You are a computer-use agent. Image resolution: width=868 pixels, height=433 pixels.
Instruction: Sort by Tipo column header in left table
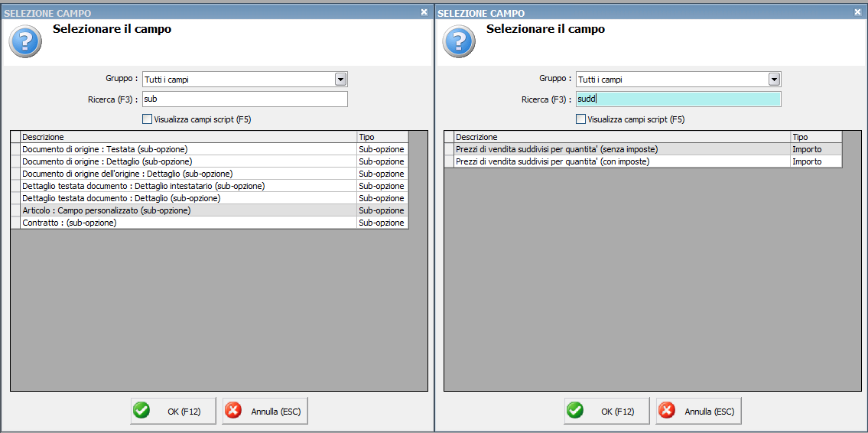pyautogui.click(x=382, y=137)
